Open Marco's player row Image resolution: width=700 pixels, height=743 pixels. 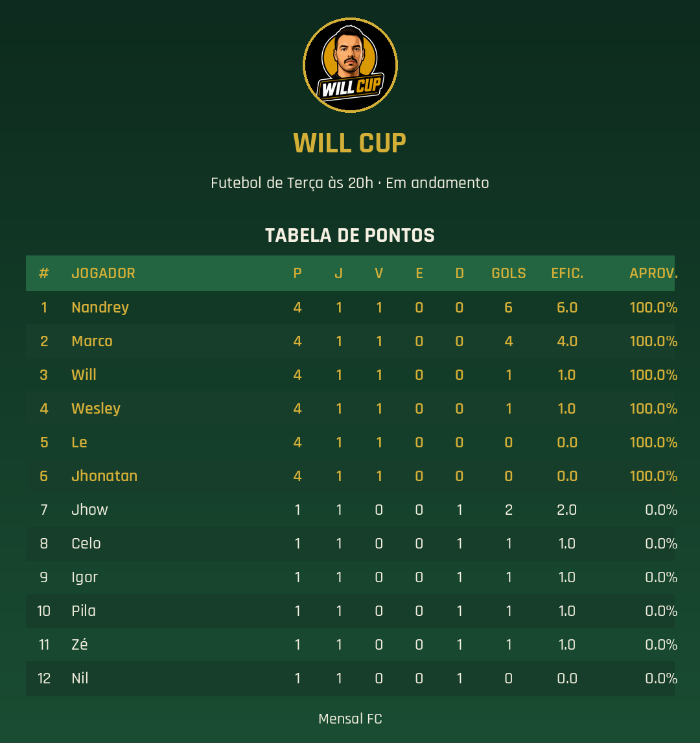click(350, 341)
